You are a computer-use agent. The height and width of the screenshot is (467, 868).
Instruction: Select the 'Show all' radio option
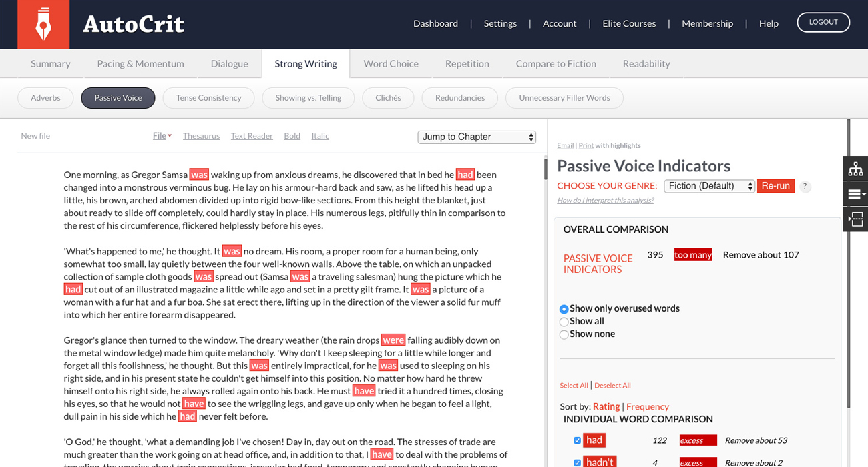564,322
